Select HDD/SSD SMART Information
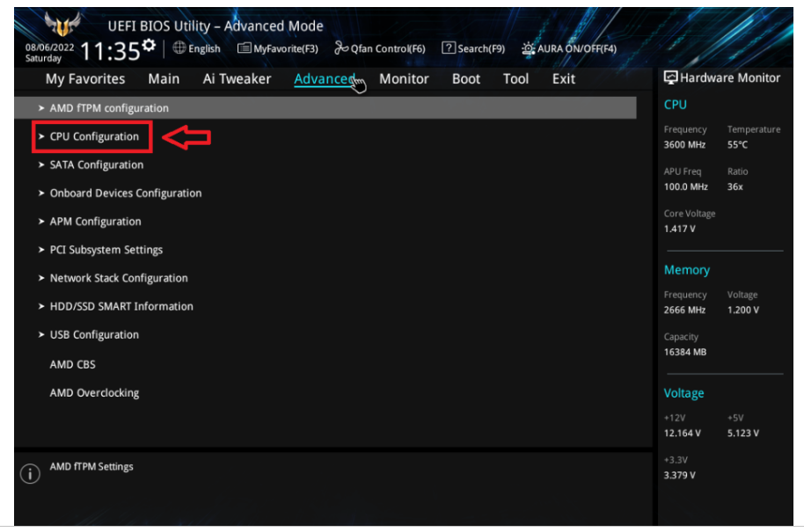Screen dimensions: 804x532 pos(121,307)
